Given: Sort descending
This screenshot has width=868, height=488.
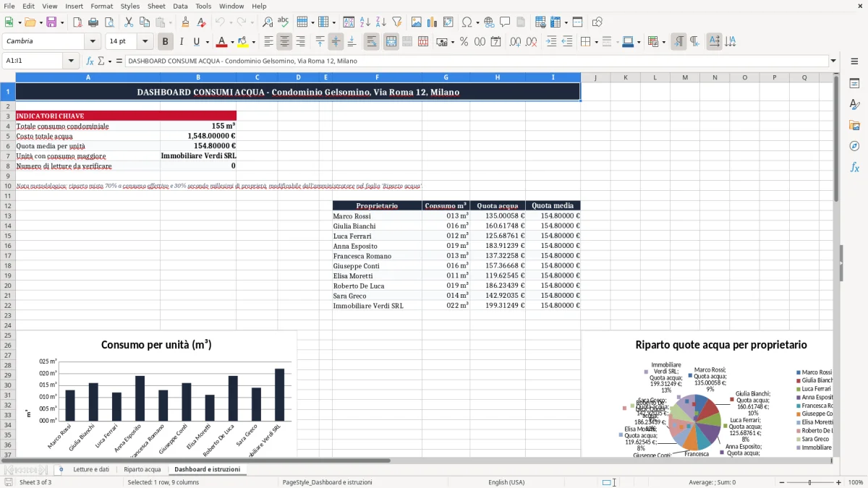Looking at the screenshot, I should [380, 22].
